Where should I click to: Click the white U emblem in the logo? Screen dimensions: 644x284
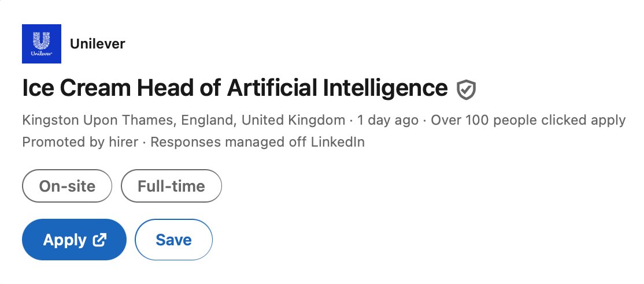point(42,40)
